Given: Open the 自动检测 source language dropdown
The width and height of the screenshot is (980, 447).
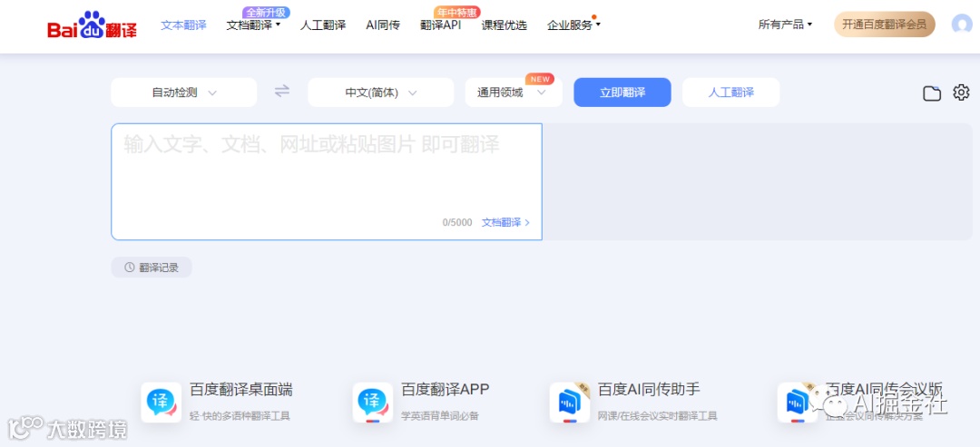Looking at the screenshot, I should [183, 92].
